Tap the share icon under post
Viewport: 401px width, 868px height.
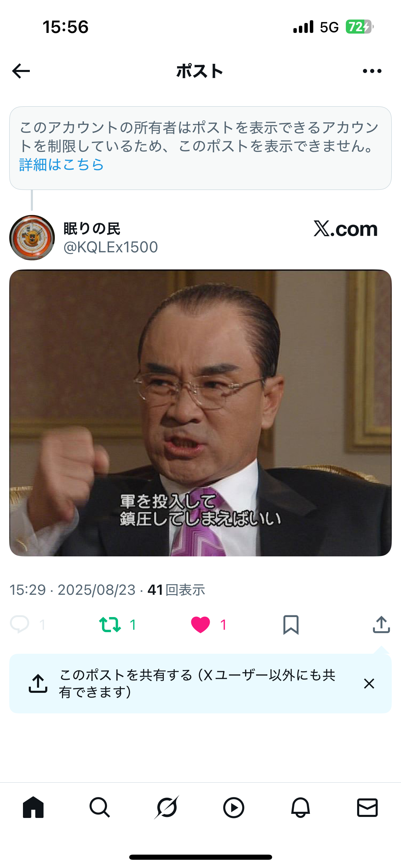pyautogui.click(x=381, y=624)
